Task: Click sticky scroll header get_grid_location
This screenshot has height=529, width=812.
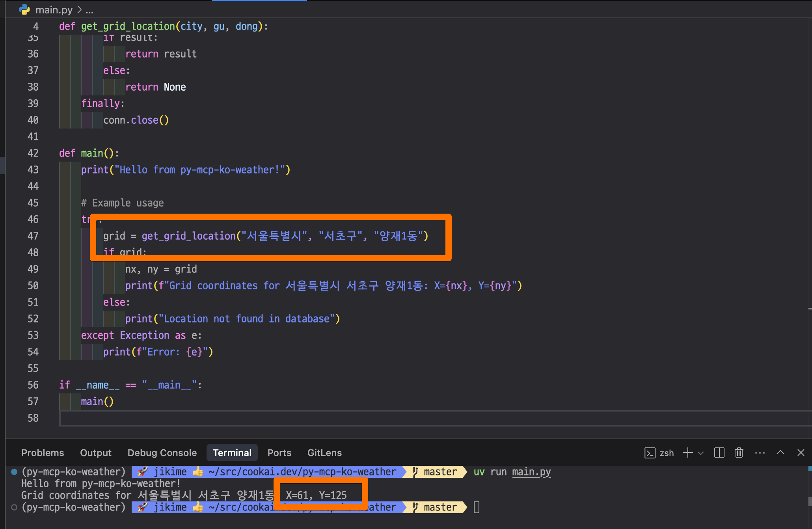Action: tap(128, 26)
